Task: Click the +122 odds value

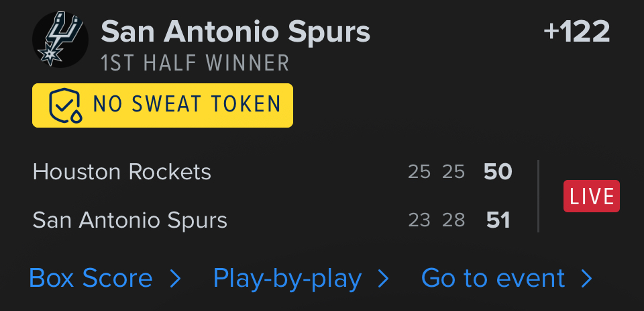Action: [x=576, y=32]
